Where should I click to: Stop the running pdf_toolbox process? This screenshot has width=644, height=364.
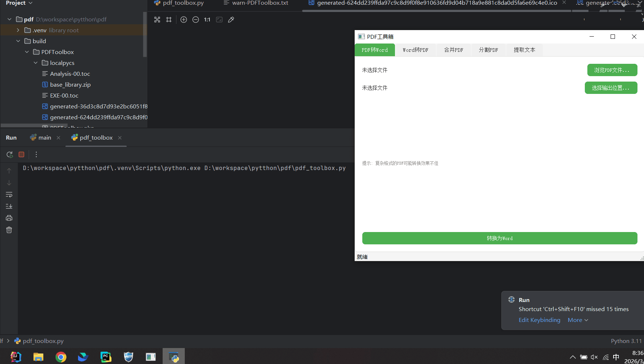pos(21,154)
